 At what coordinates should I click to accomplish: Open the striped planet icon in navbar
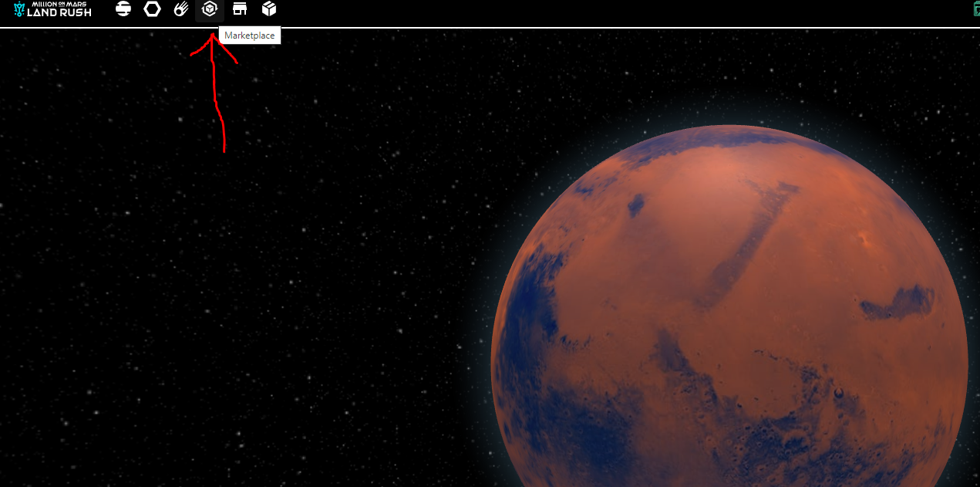[x=123, y=9]
